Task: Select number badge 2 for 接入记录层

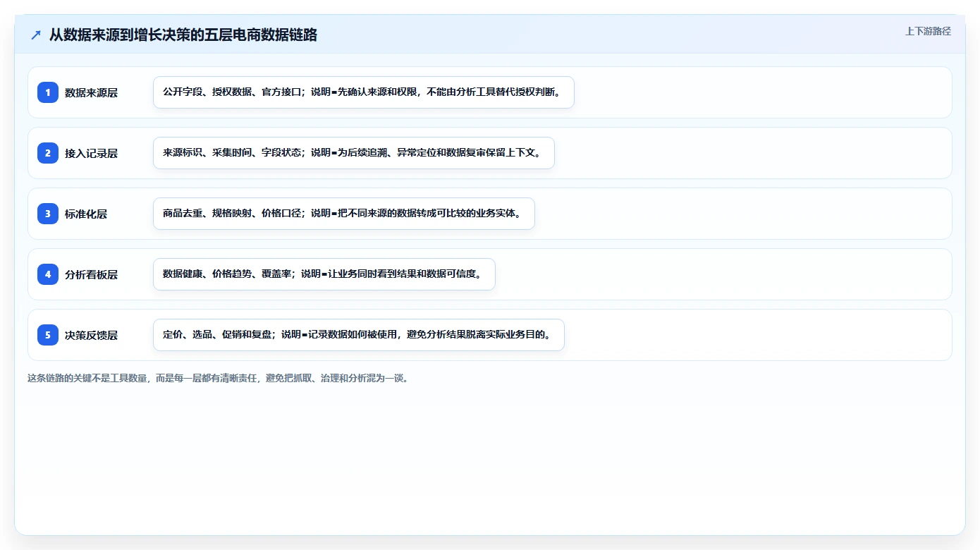Action: click(x=48, y=153)
